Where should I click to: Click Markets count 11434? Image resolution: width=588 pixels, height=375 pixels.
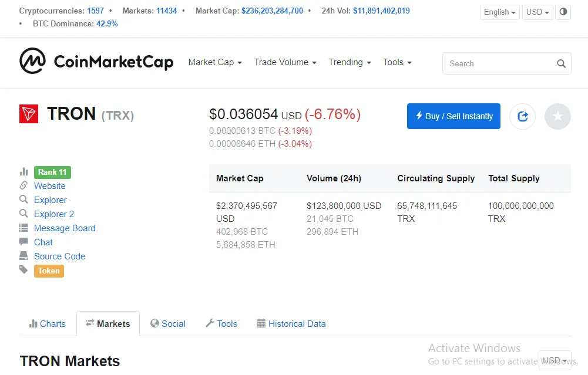coord(166,11)
